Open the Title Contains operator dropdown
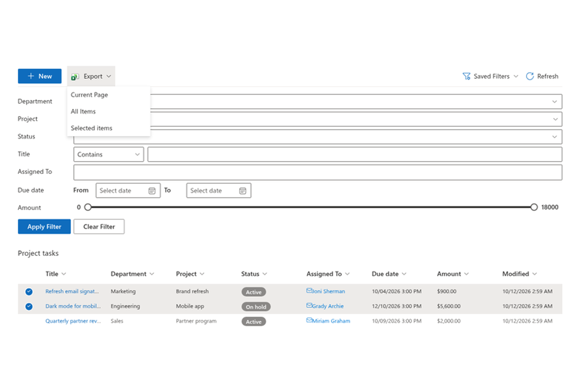588x392 pixels. pos(109,154)
